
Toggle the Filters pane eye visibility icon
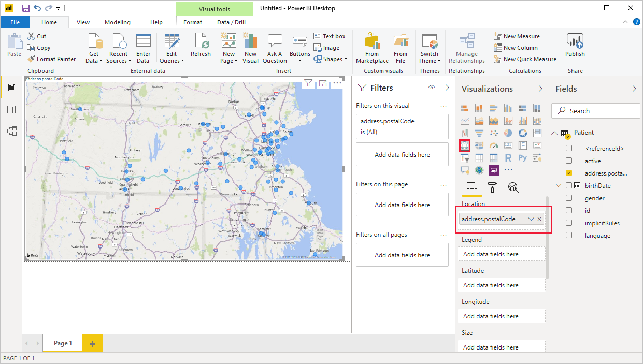point(432,88)
